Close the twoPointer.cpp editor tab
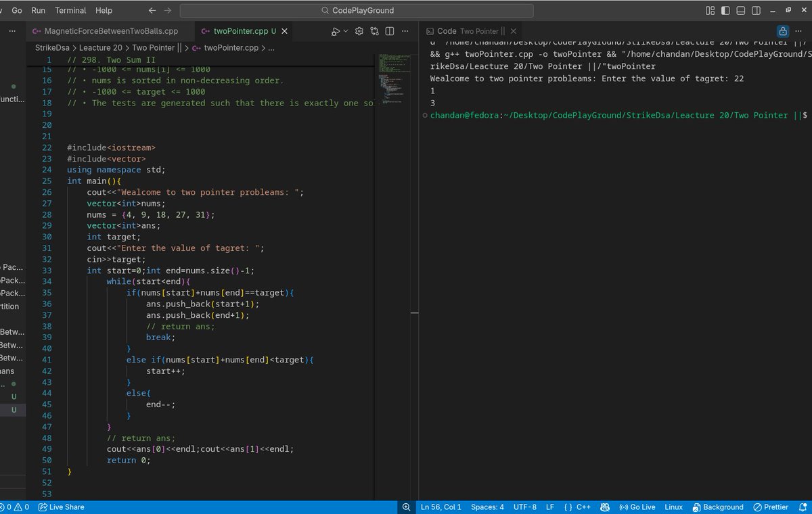The height and width of the screenshot is (514, 812). [x=284, y=31]
